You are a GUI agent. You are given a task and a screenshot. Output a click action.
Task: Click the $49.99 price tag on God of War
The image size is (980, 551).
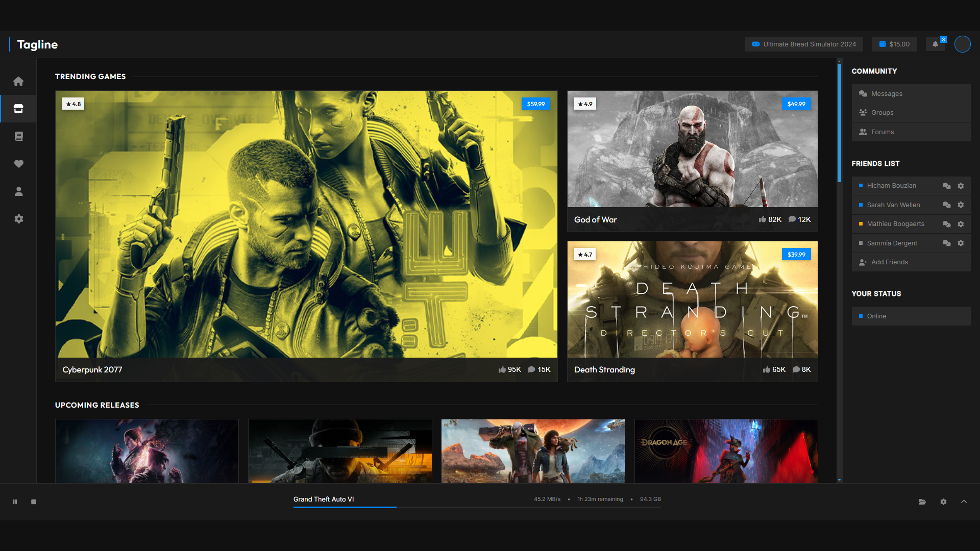point(796,104)
